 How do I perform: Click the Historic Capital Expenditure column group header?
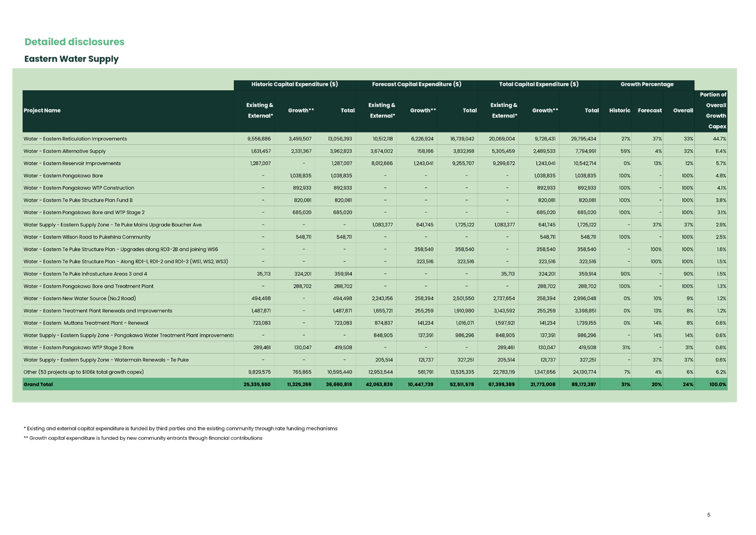point(294,84)
